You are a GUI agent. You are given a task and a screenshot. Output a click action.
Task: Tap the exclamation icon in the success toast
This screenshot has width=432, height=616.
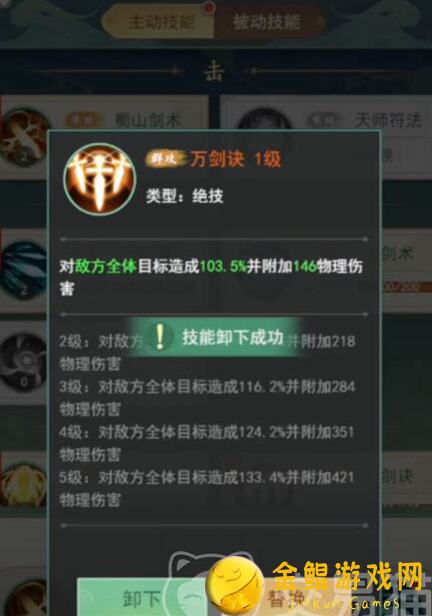click(159, 337)
